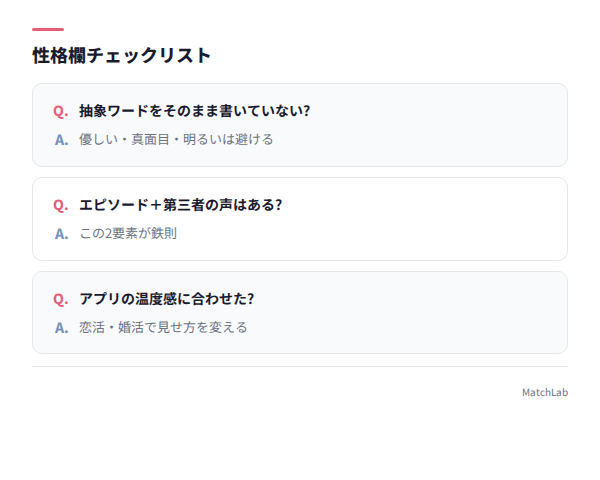
Task: Click the red accent bar above the title
Action: tap(48, 29)
